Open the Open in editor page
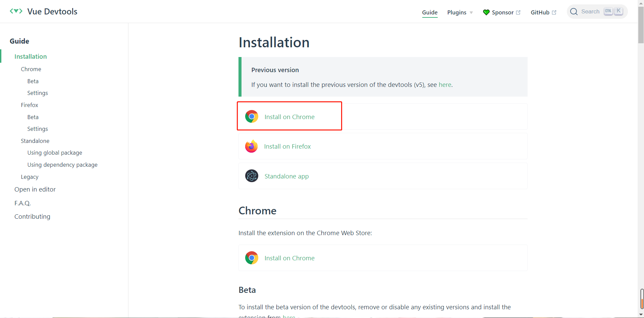The width and height of the screenshot is (644, 318). [35, 189]
